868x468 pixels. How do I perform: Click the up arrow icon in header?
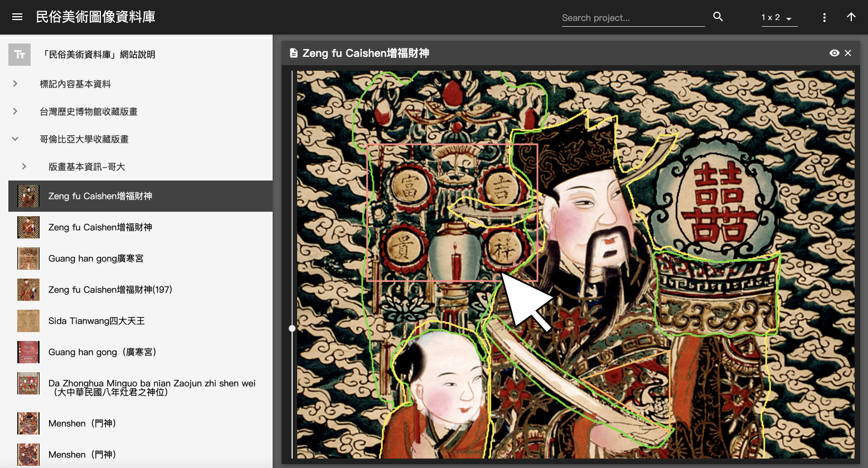851,17
